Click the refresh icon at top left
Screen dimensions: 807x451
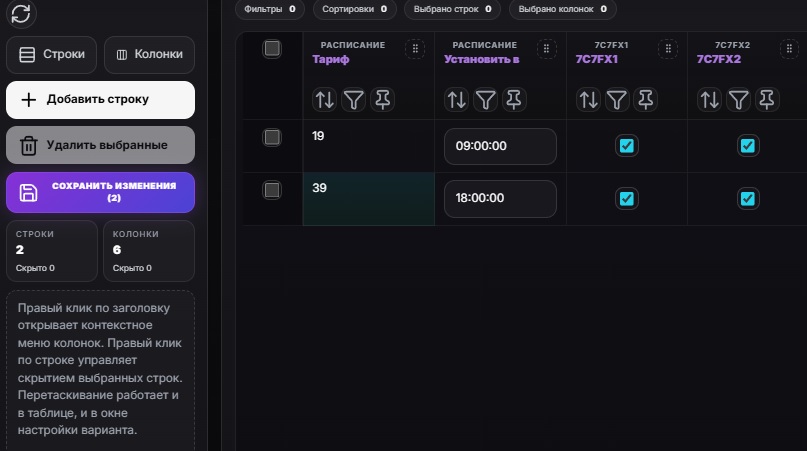point(21,13)
